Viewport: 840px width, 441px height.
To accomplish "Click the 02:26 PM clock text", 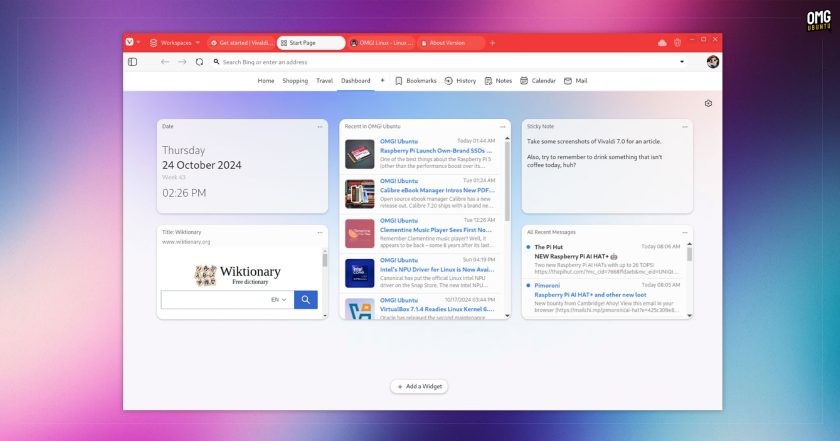I will pos(184,193).
